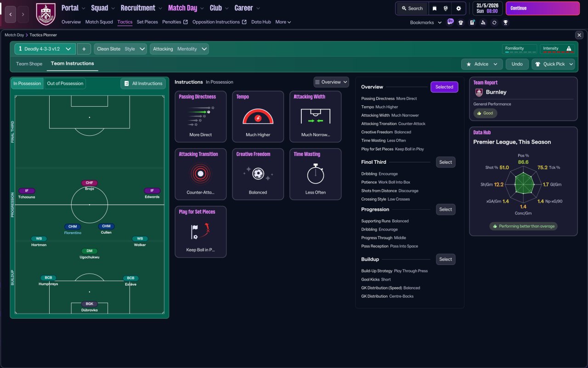588x368 pixels.
Task: Expand the Advice dropdown
Action: tap(482, 64)
